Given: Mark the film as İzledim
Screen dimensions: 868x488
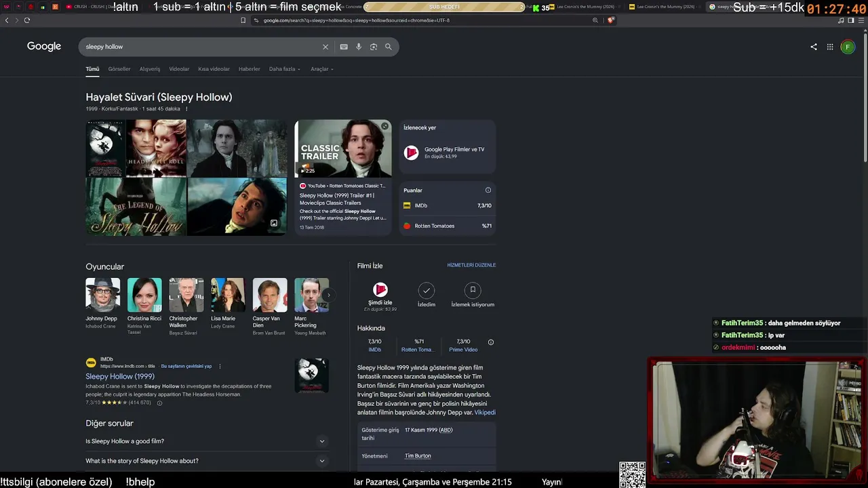Looking at the screenshot, I should [x=426, y=296].
